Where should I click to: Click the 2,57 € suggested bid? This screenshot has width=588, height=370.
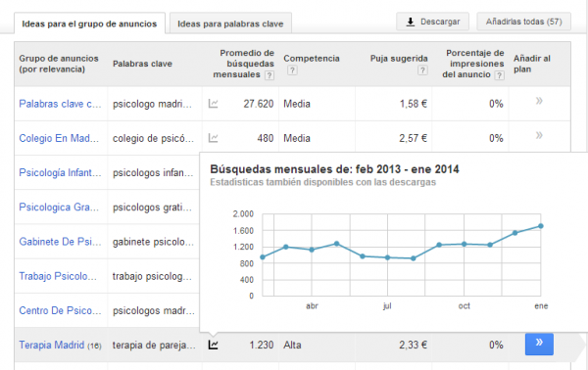point(414,138)
